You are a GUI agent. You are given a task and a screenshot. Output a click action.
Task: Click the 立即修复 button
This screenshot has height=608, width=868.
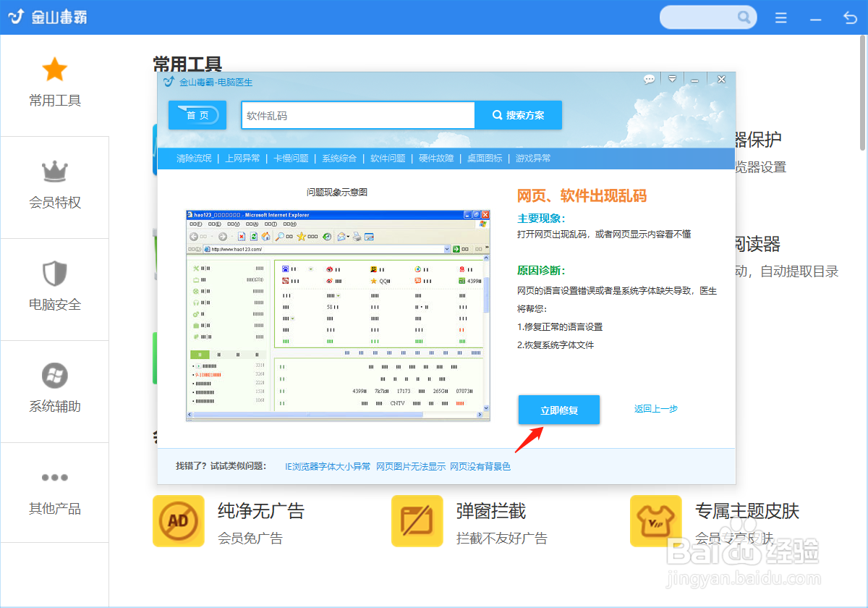coord(559,410)
